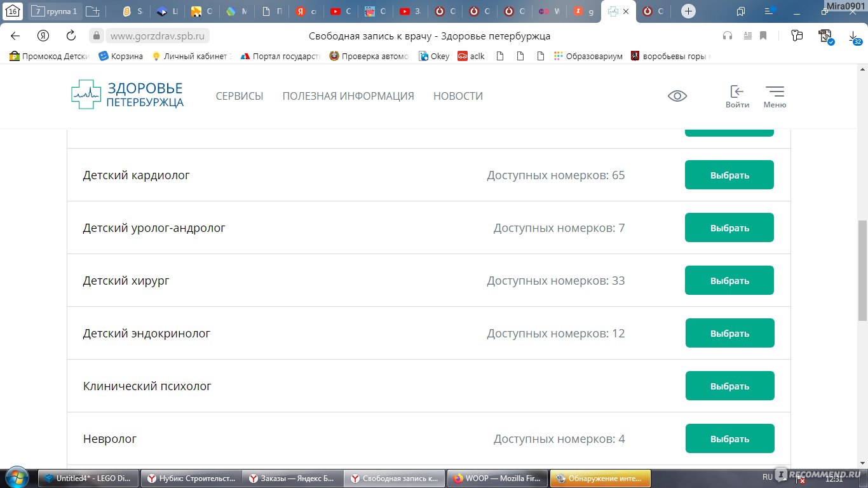This screenshot has width=868, height=488.
Task: Open the Okey bookmark
Action: click(434, 56)
